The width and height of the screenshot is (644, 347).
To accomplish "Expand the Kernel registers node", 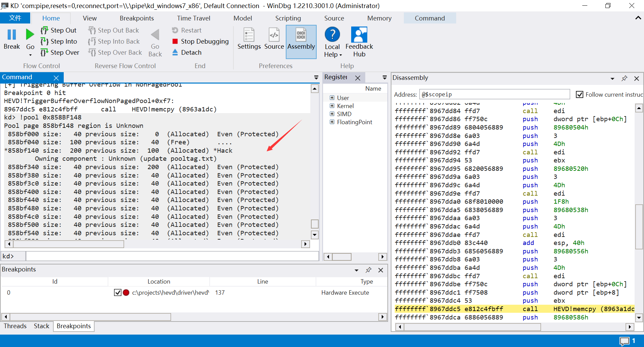I will click(x=332, y=106).
